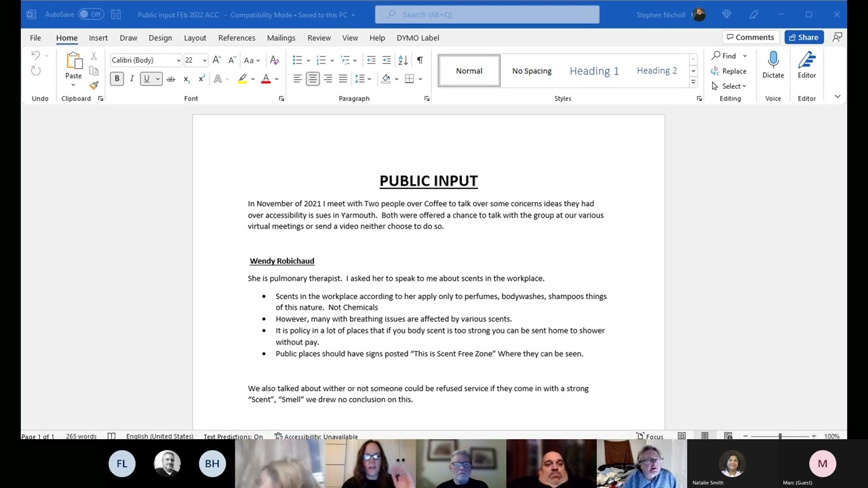Clear all formatting icon

tap(274, 60)
